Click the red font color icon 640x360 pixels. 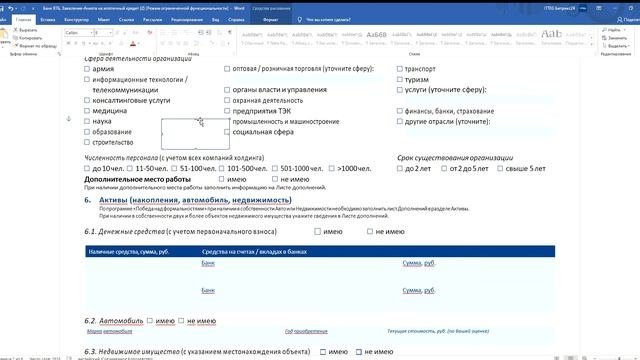tap(133, 43)
